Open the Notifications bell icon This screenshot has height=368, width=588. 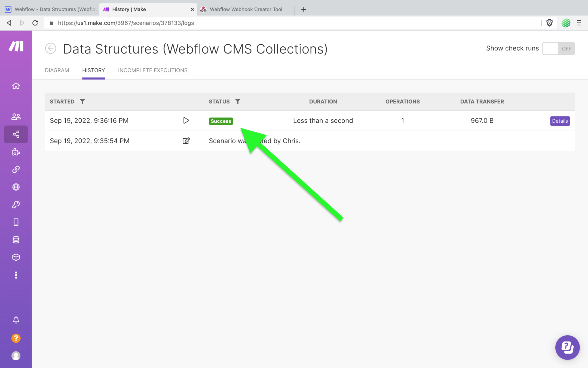point(16,320)
